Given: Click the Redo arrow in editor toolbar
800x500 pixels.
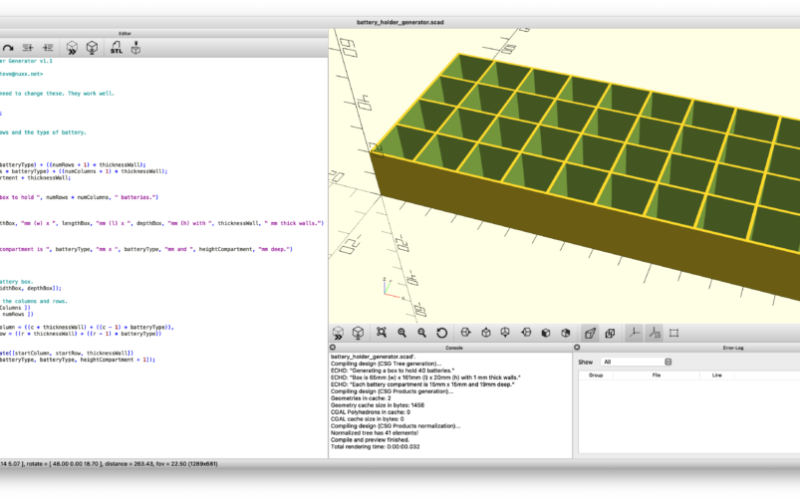Looking at the screenshot, I should click(x=6, y=47).
